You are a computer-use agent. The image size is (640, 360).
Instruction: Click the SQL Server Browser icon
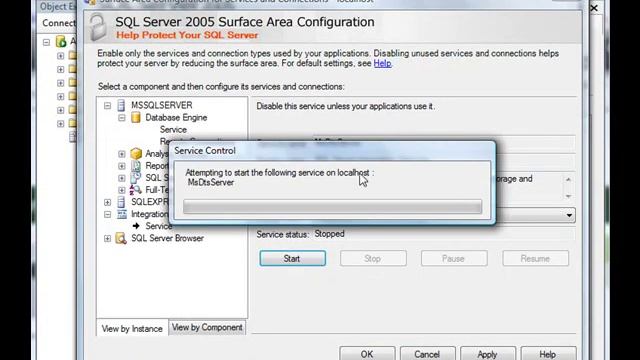(x=121, y=238)
